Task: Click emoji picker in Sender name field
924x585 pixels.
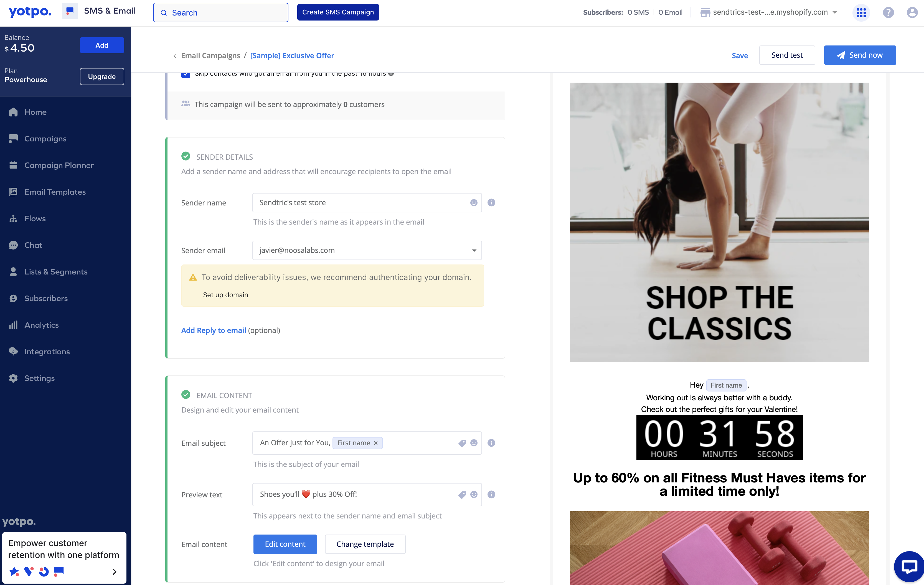Action: [x=474, y=203]
